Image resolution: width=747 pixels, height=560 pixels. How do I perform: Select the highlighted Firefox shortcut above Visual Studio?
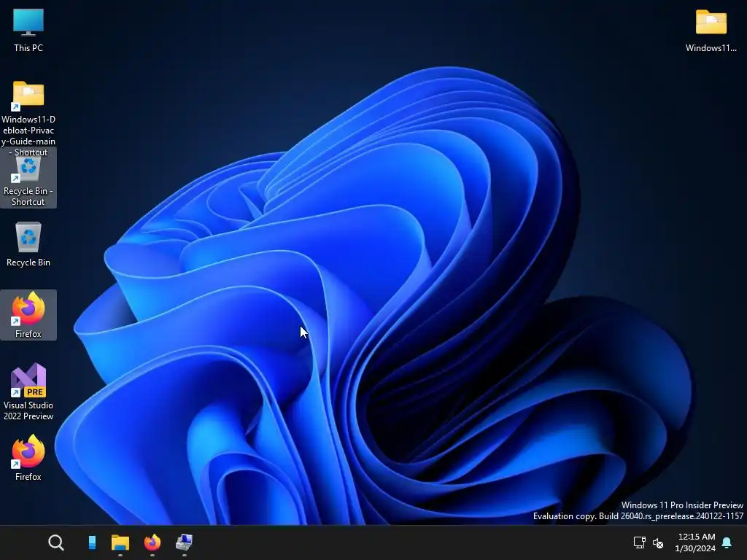pyautogui.click(x=28, y=315)
